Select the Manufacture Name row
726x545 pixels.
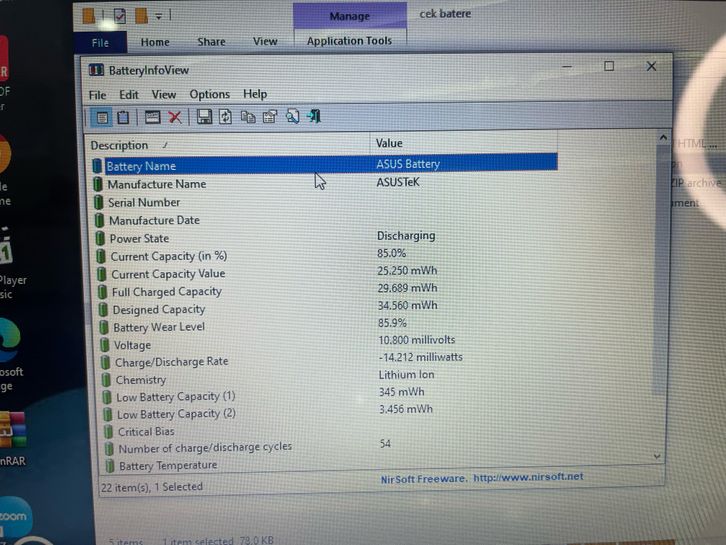tap(325, 184)
